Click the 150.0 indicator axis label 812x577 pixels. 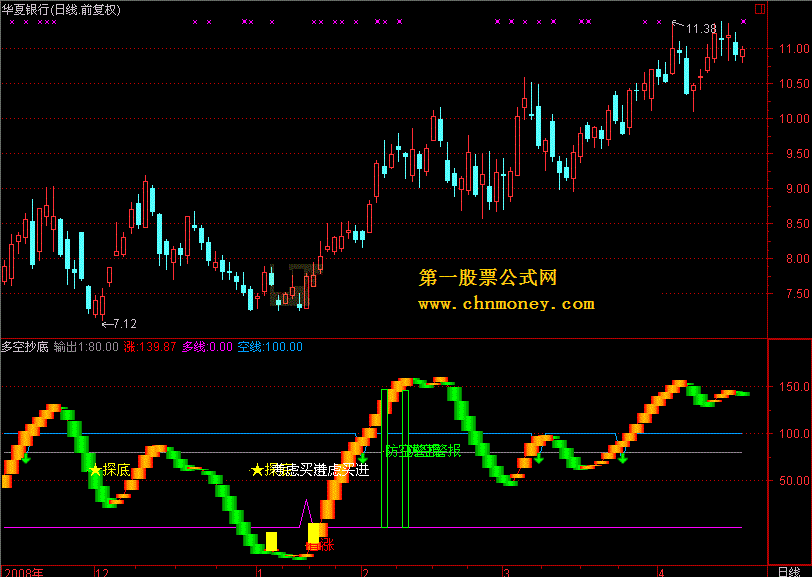(x=794, y=386)
